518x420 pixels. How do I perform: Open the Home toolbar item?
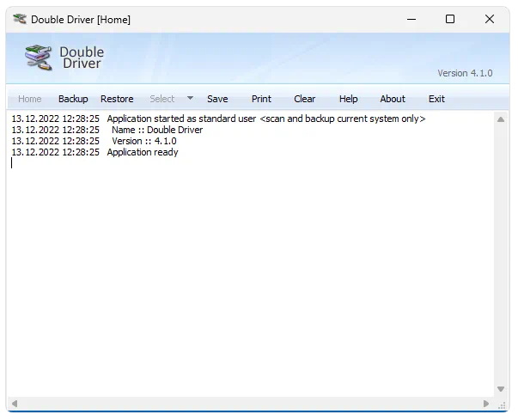point(30,99)
